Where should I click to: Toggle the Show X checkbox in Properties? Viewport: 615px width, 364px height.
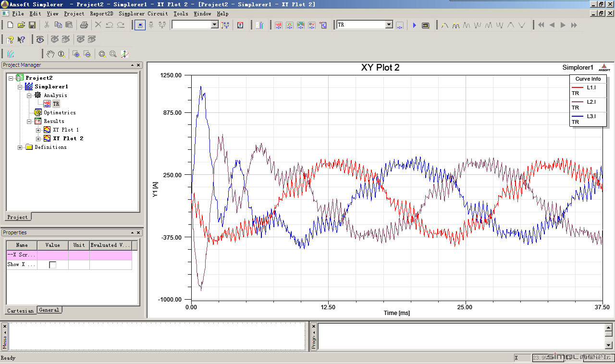click(52, 265)
